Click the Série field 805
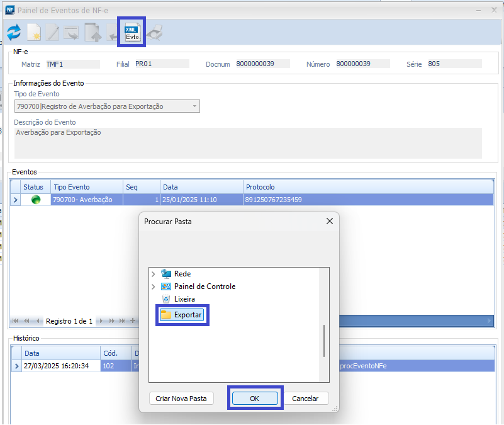Viewport: 504px width, 425px height. pyautogui.click(x=454, y=64)
